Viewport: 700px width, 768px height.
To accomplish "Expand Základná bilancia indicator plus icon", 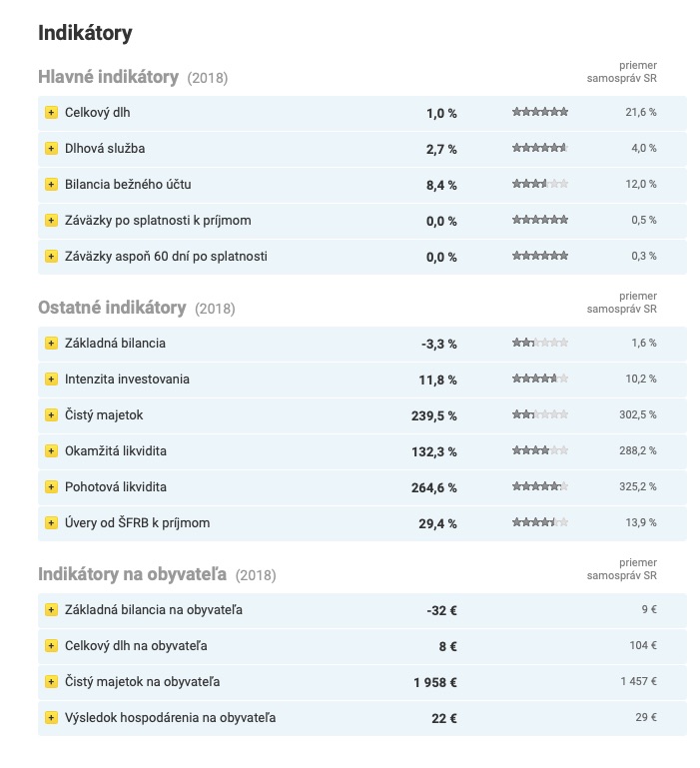I will pyautogui.click(x=51, y=344).
